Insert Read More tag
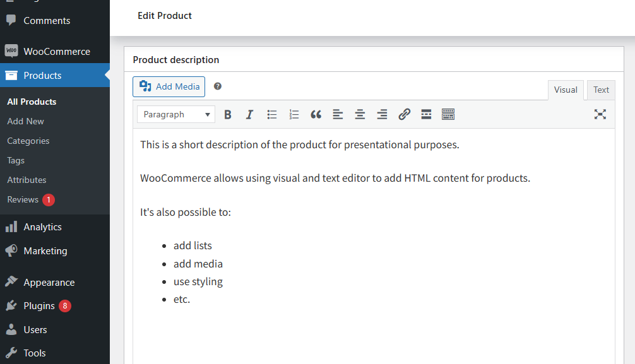The height and width of the screenshot is (364, 635). (426, 115)
